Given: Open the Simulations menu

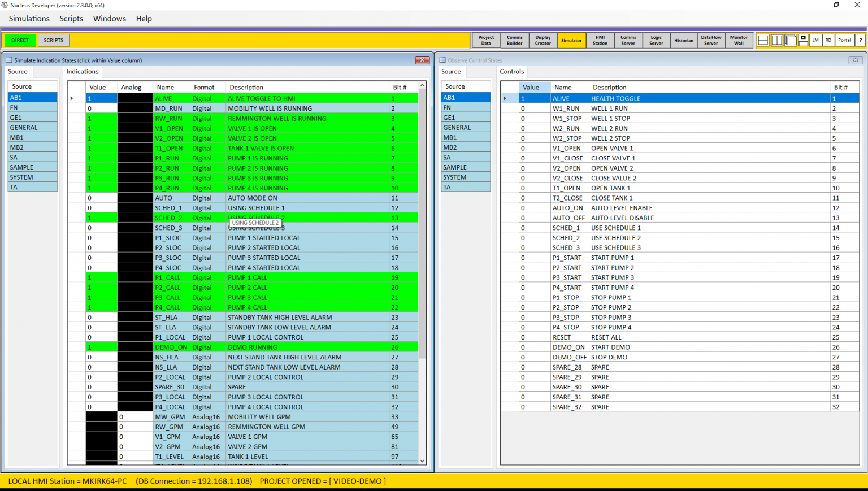Looking at the screenshot, I should point(28,18).
